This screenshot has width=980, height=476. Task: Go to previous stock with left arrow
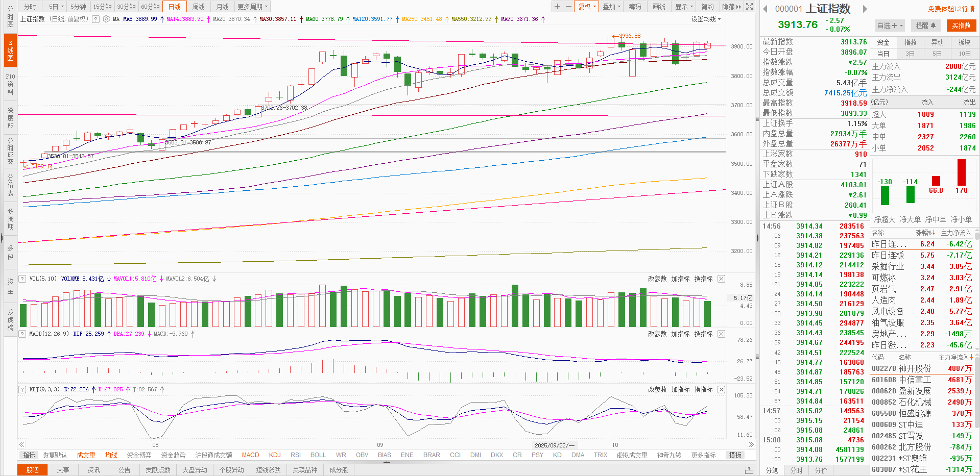pyautogui.click(x=765, y=9)
